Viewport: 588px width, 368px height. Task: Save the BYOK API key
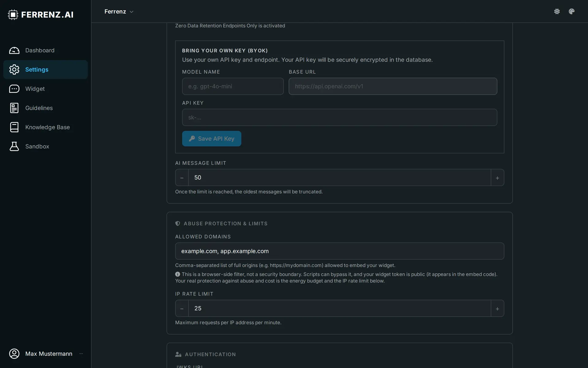(x=212, y=139)
